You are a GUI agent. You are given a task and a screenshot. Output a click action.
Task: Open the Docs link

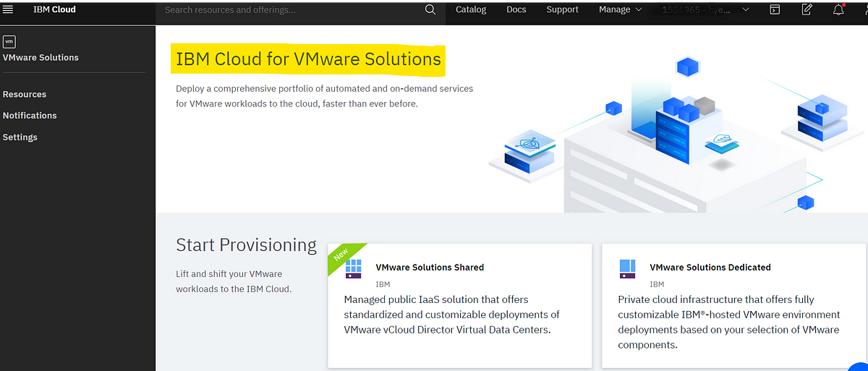(516, 10)
